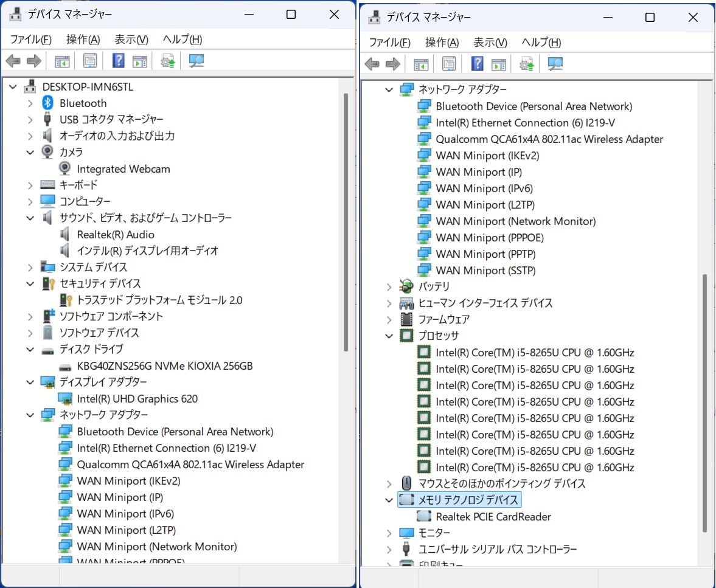
Task: Select the KBG40ZNS256G NVMe KIOXIA disk drive
Action: pyautogui.click(x=164, y=366)
